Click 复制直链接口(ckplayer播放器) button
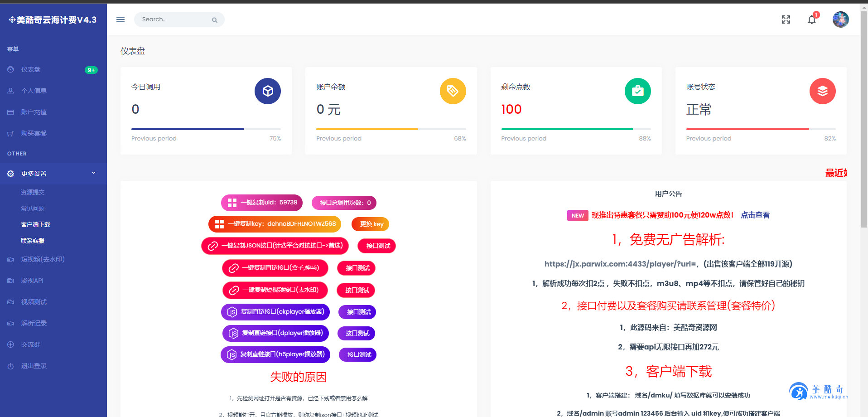The height and width of the screenshot is (417, 868). (275, 312)
